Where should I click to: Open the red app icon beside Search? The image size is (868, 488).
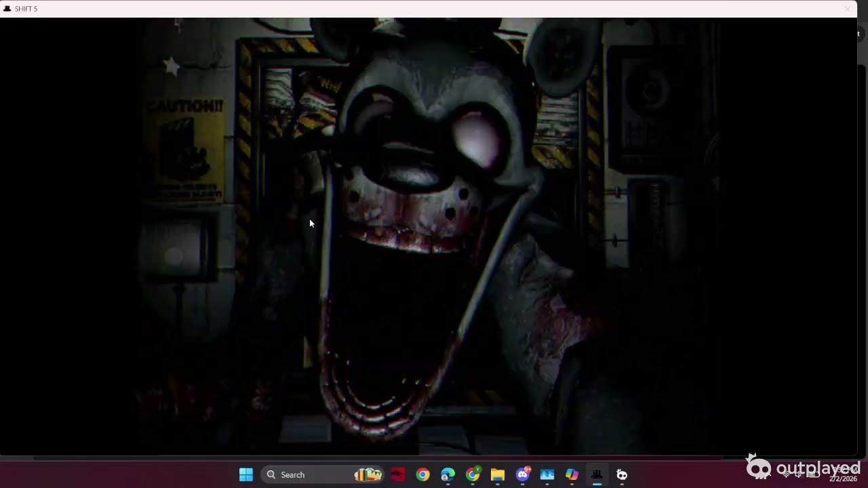398,474
